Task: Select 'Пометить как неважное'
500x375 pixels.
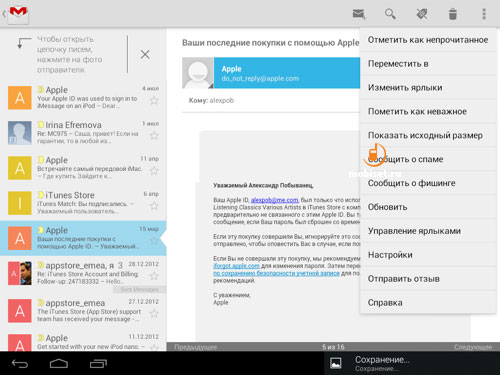Action: pos(428,111)
